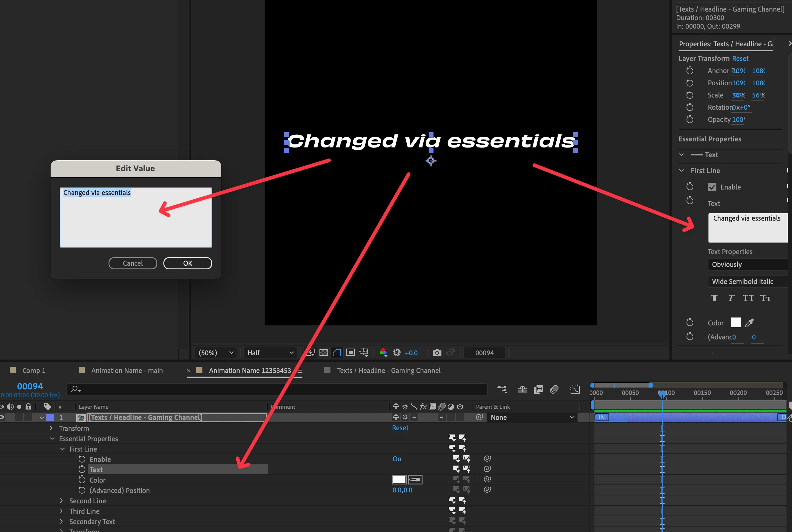Toggle the transparency grid icon
Viewport: 792px width, 532px height.
pos(323,353)
